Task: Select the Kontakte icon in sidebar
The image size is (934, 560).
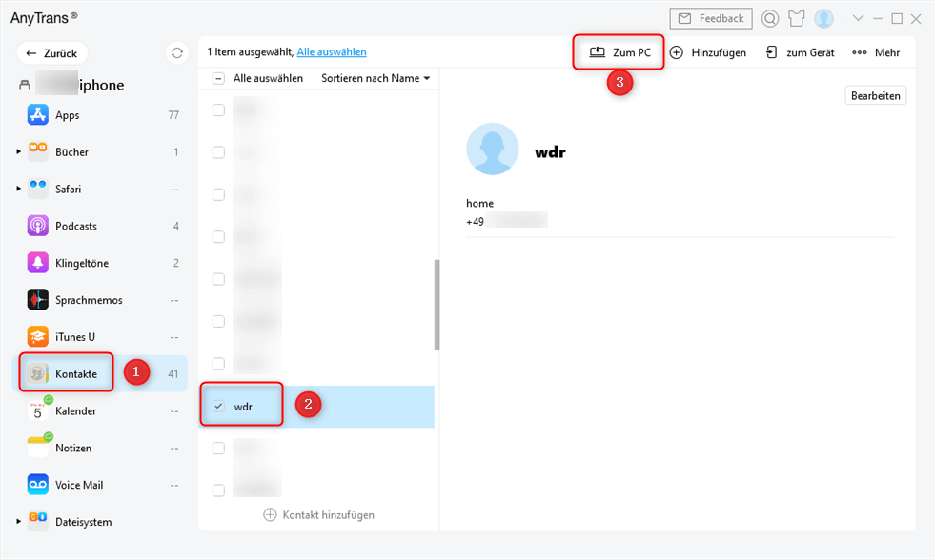Action: point(37,373)
